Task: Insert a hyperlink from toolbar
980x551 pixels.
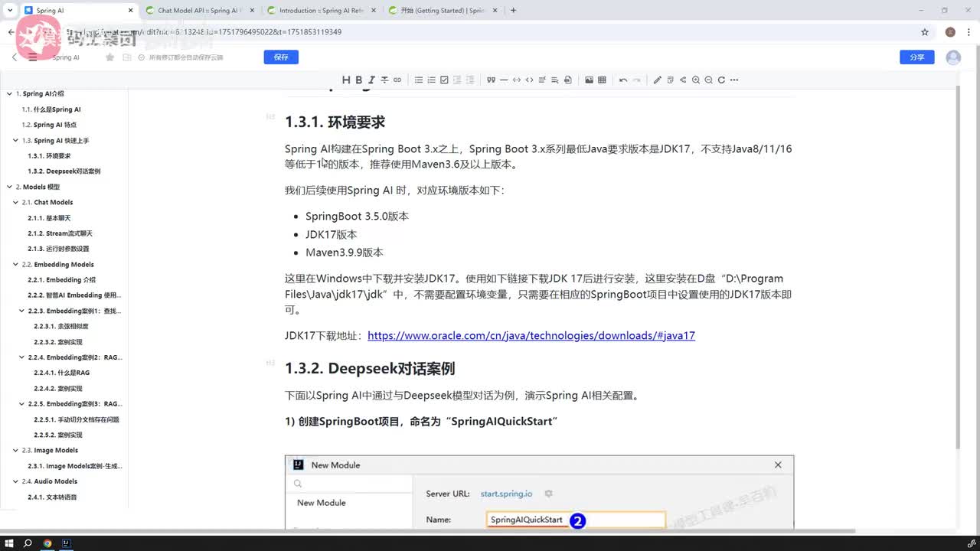Action: tap(397, 80)
